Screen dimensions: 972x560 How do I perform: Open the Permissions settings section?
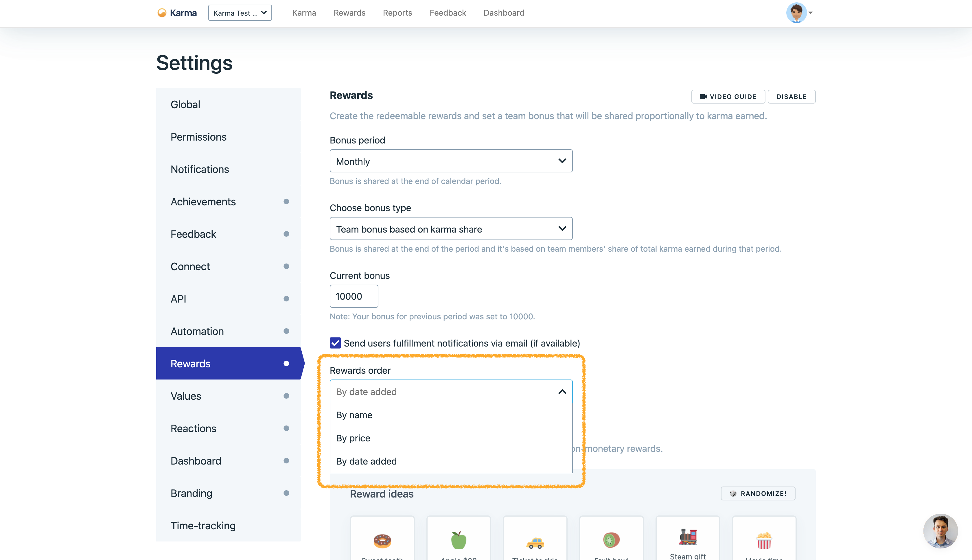tap(198, 137)
